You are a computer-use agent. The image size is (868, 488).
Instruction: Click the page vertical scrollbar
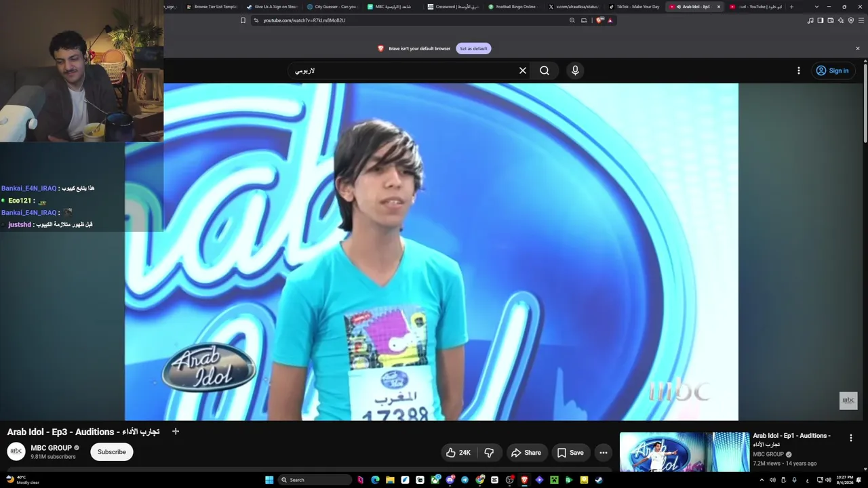(865, 102)
